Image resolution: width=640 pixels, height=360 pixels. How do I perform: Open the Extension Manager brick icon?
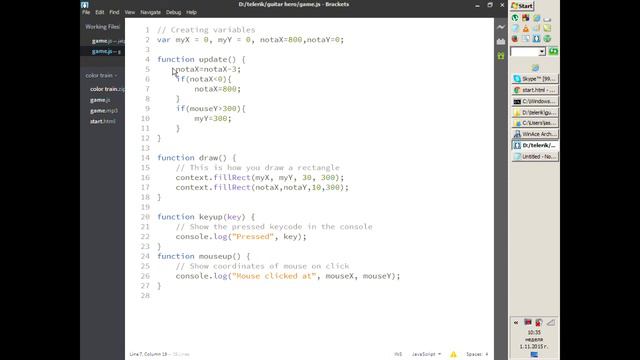(x=501, y=41)
